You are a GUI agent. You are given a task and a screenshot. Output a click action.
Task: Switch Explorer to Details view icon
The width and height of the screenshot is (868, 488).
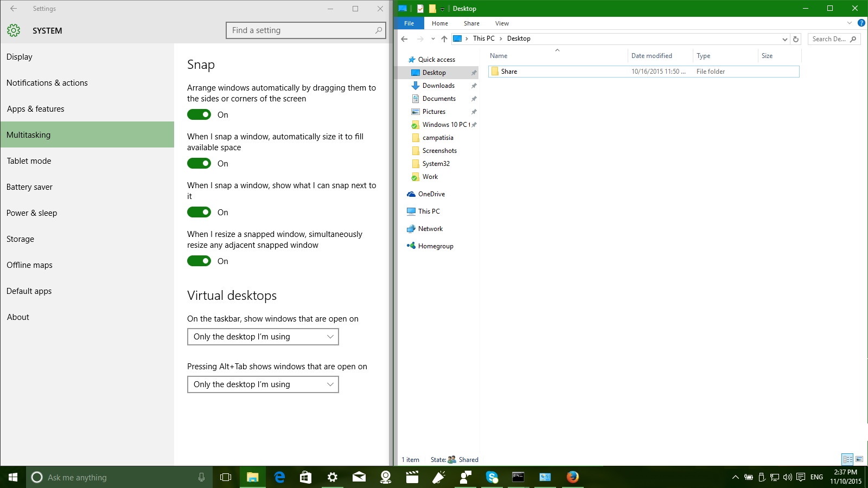[x=847, y=459]
